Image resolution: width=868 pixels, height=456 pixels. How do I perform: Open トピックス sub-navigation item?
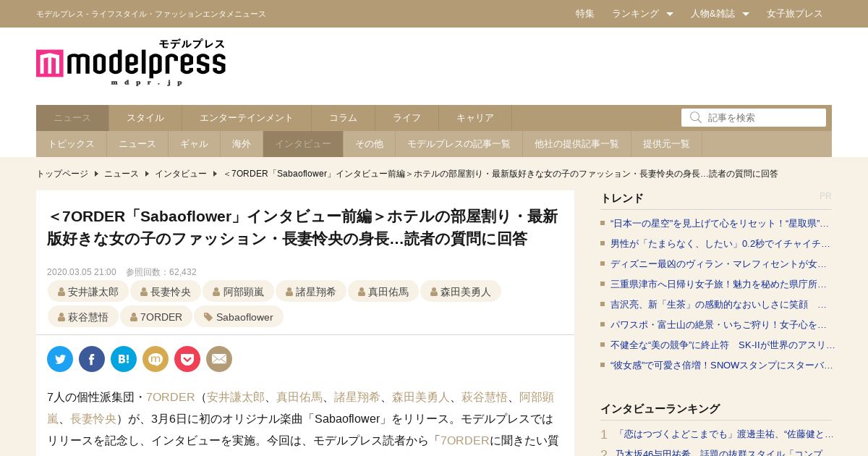[71, 144]
